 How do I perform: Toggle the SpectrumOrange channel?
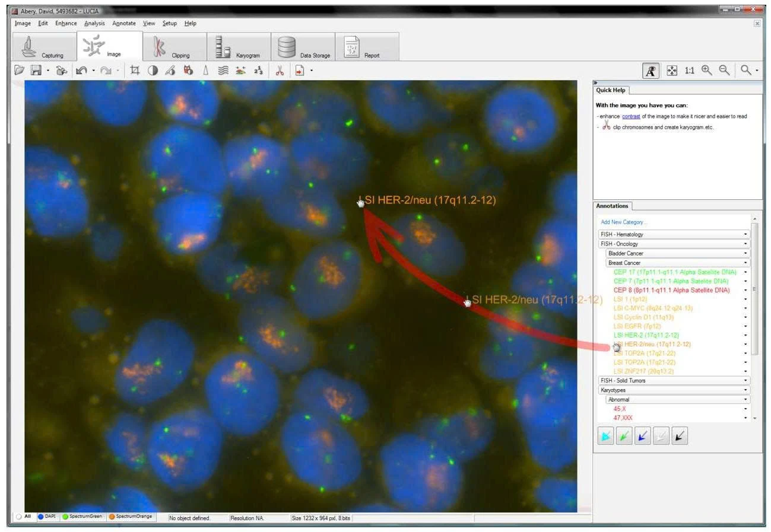131,517
